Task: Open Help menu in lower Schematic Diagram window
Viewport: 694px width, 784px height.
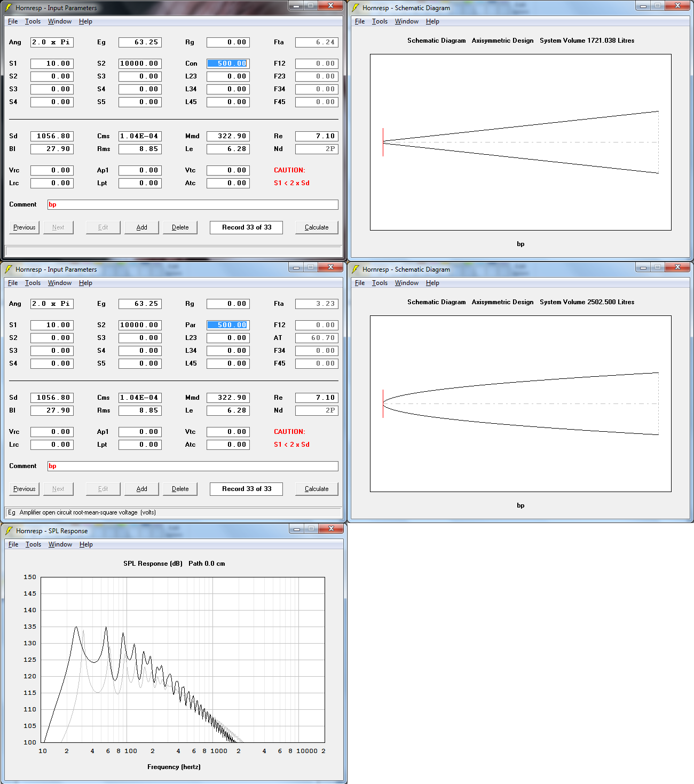Action: 432,283
